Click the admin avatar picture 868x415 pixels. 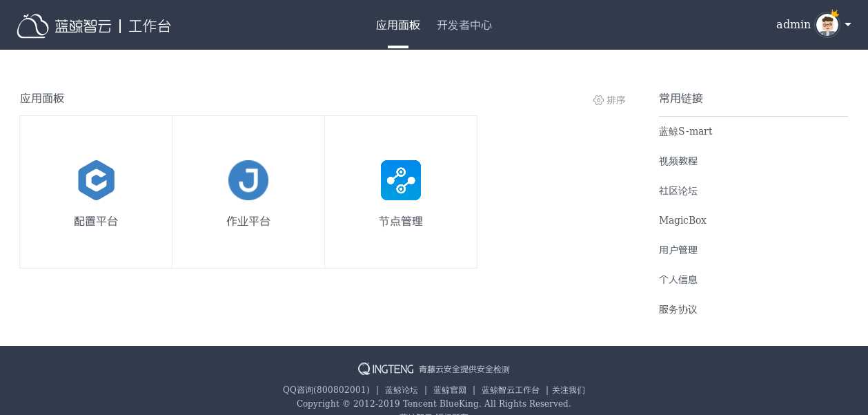(x=827, y=25)
